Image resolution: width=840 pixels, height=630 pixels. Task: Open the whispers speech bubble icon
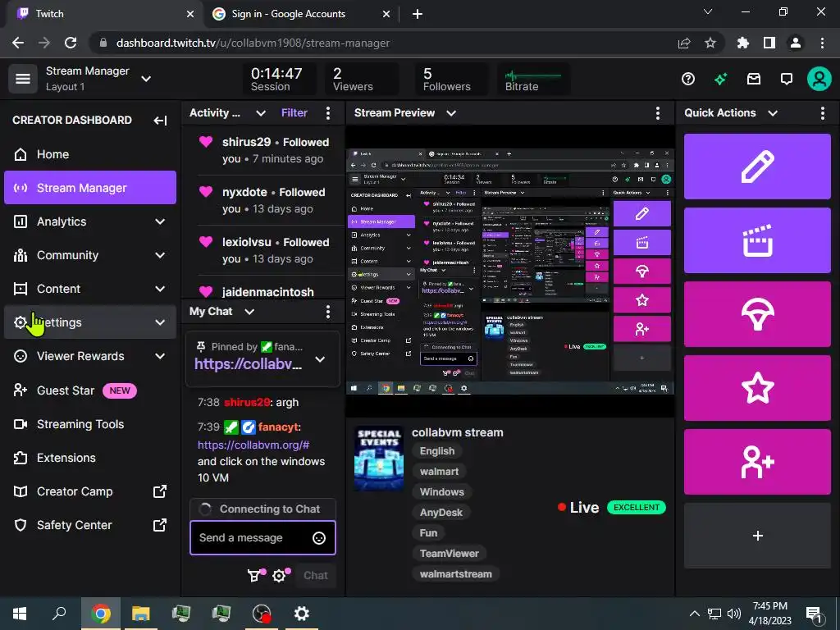tap(787, 80)
